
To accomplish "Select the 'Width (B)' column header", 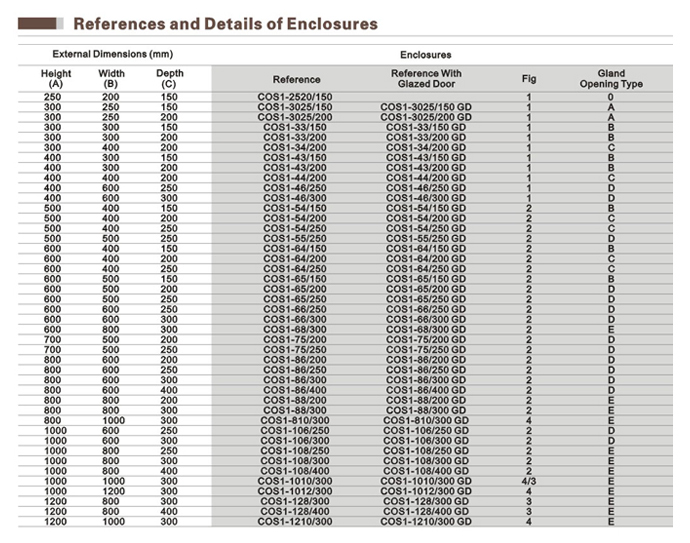I will 111,78.
